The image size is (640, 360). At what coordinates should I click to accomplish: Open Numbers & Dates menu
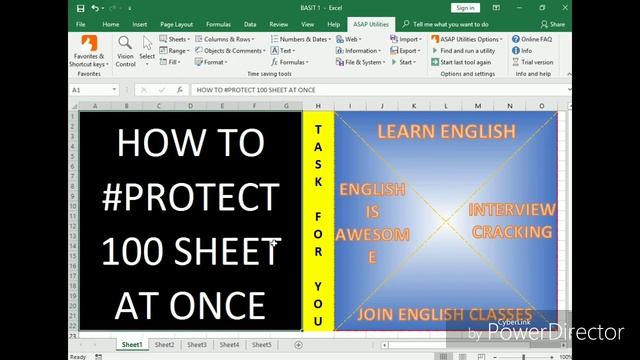(x=301, y=39)
